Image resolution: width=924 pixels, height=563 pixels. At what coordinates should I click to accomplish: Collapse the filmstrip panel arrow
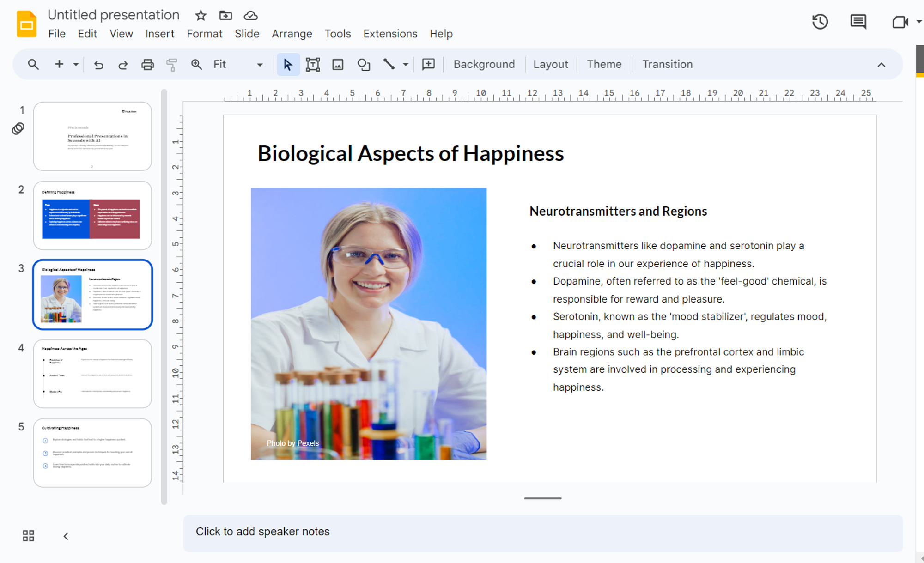pyautogui.click(x=66, y=536)
